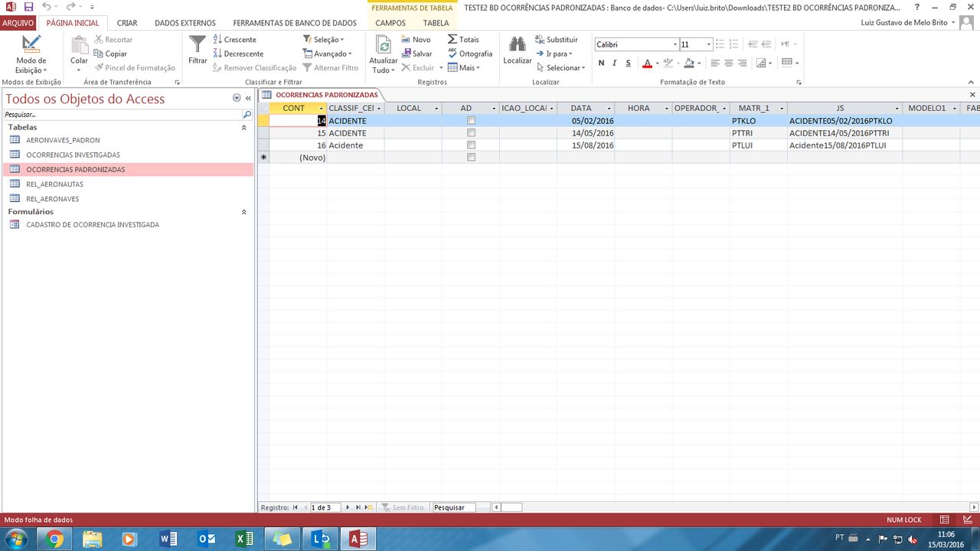The image size is (980, 551).
Task: Expand the Avançado filter options
Action: tap(328, 54)
